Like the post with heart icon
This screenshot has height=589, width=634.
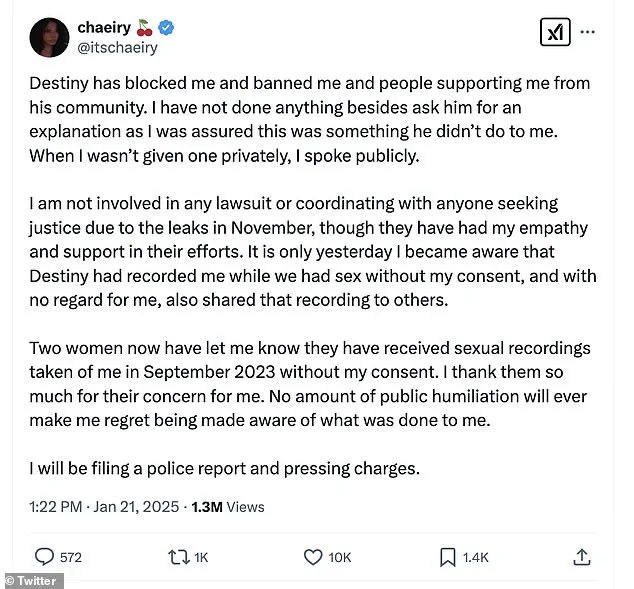tap(313, 557)
